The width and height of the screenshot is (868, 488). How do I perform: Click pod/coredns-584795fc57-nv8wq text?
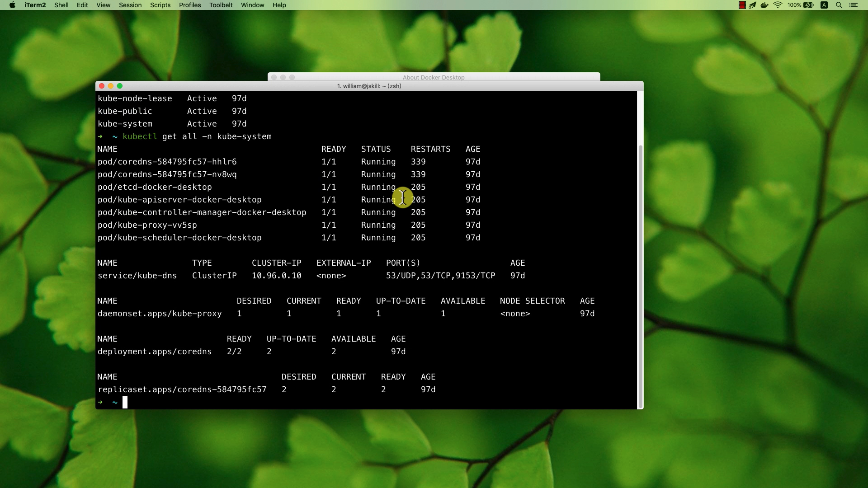coord(167,174)
